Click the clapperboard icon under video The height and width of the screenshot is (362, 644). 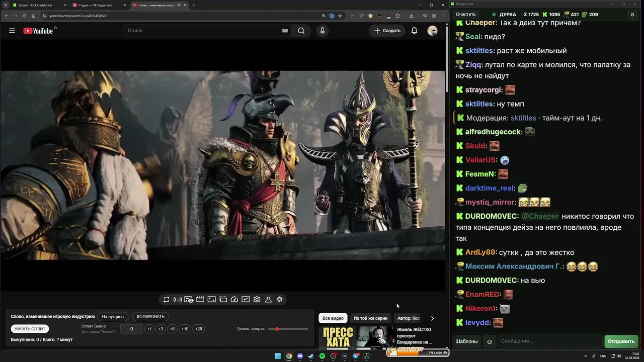point(200,300)
